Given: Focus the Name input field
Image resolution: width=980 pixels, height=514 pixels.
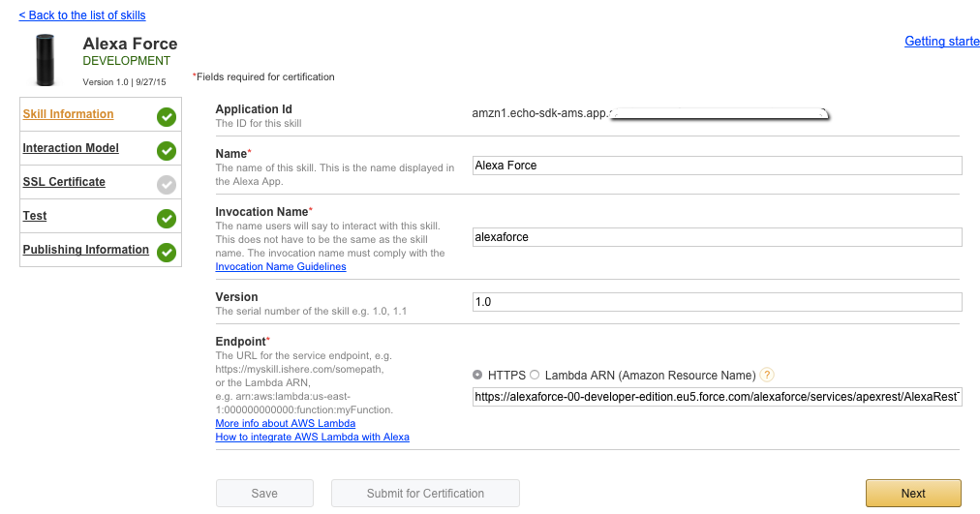Looking at the screenshot, I should click(717, 166).
